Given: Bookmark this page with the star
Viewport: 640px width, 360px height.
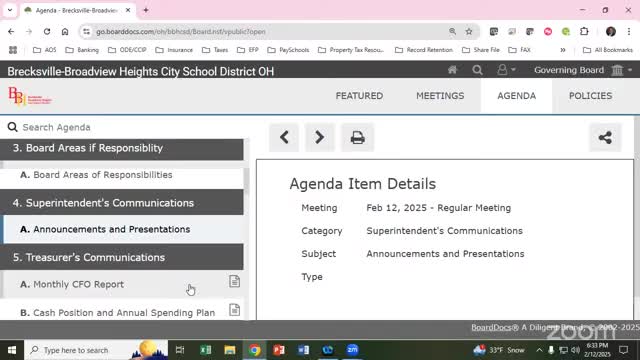Looking at the screenshot, I should (469, 31).
